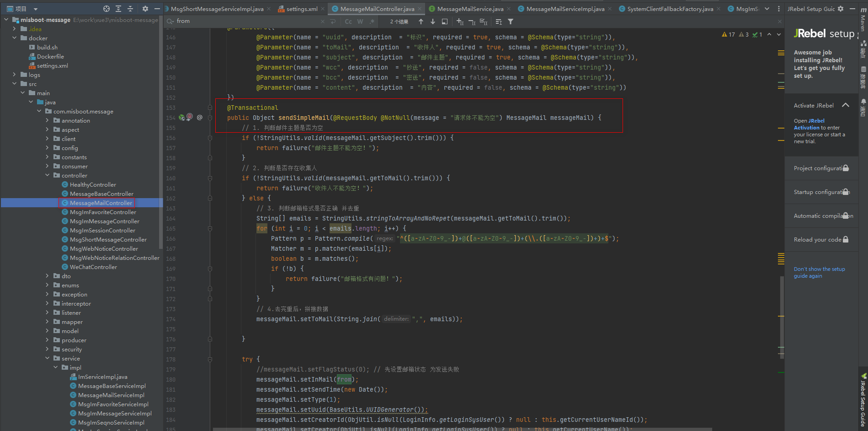Open Project configuration step
Viewport: 868px width, 431px height.
tap(821, 168)
